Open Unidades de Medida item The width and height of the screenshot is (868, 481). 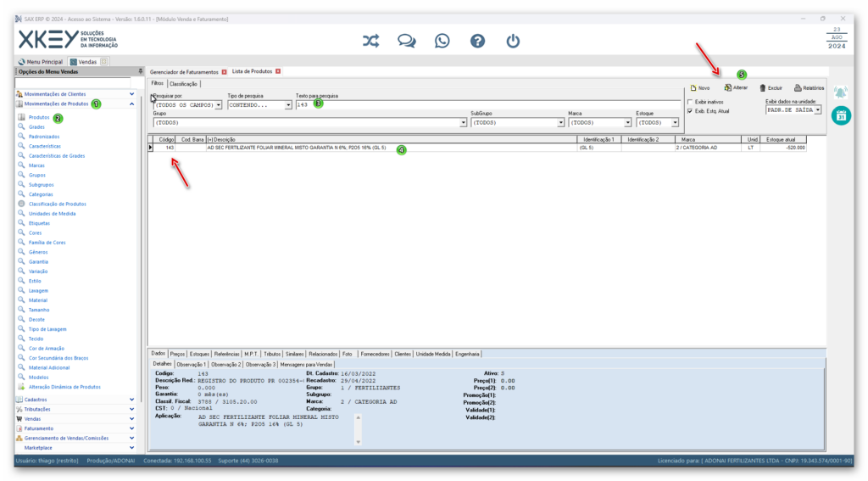pyautogui.click(x=52, y=213)
